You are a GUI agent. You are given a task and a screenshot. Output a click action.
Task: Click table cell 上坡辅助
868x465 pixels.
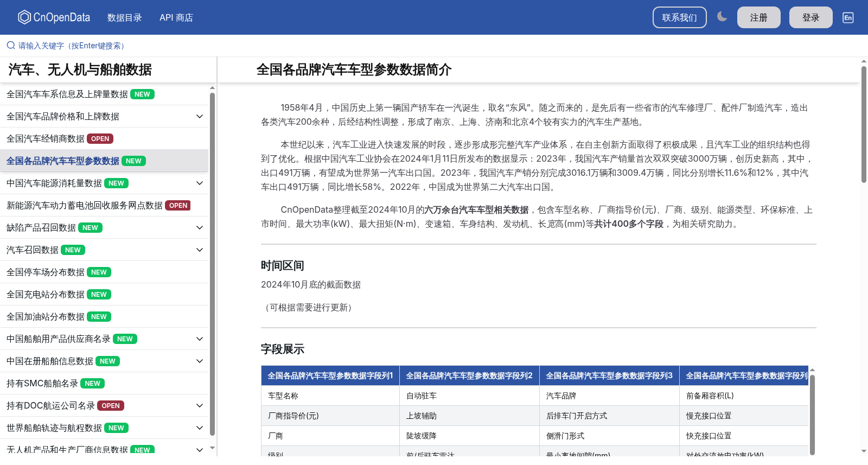pyautogui.click(x=469, y=416)
